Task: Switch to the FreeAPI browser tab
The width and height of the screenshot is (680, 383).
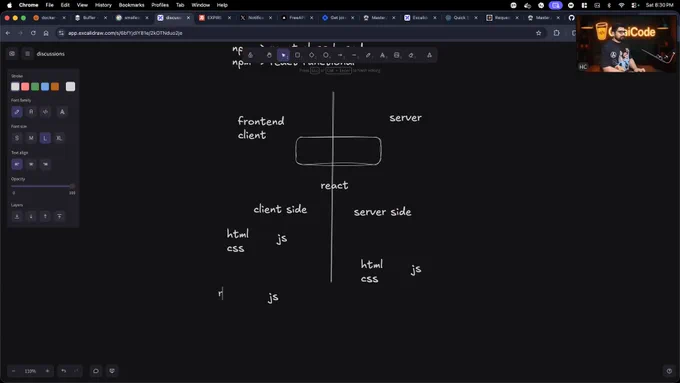Action: point(297,18)
